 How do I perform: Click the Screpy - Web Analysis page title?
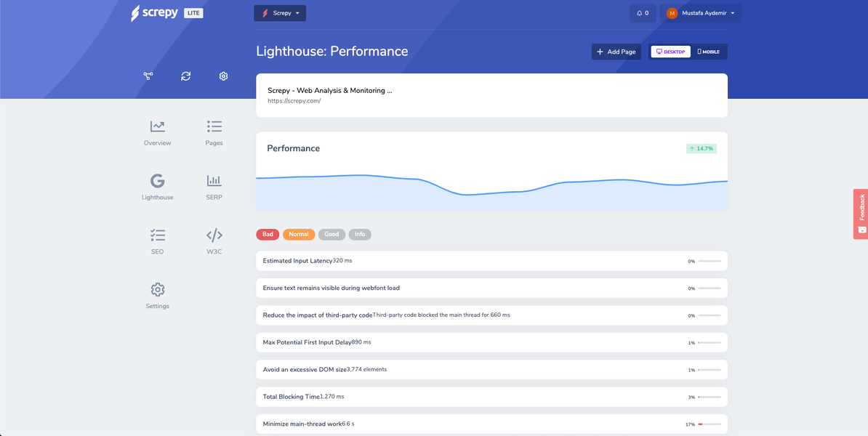pos(330,90)
